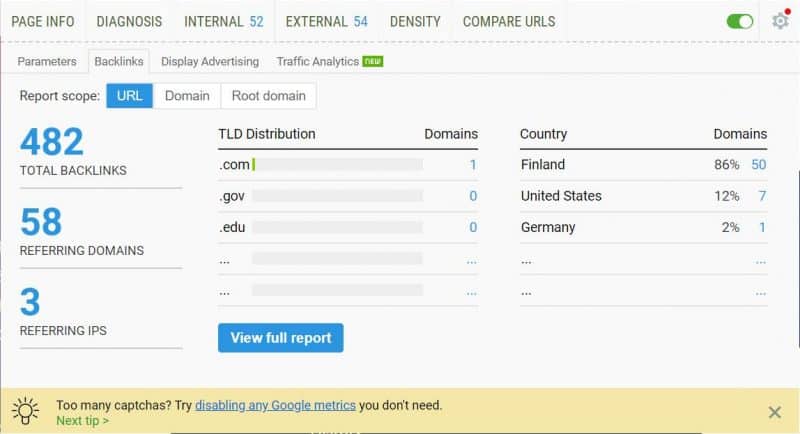Open the EXTERNAL 54 links tab
This screenshot has height=434, width=800.
pos(327,21)
